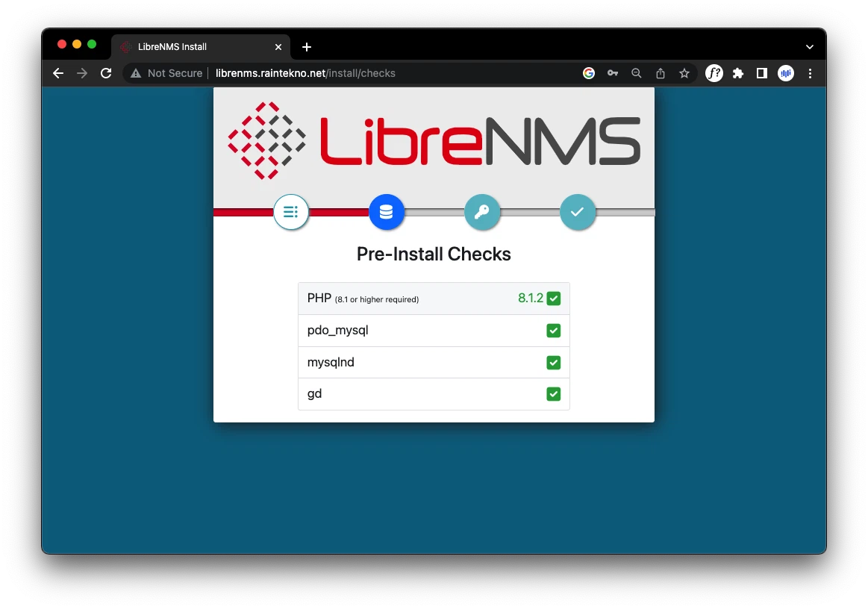Open the saved passwords key icon
This screenshot has width=868, height=609.
pyautogui.click(x=613, y=73)
